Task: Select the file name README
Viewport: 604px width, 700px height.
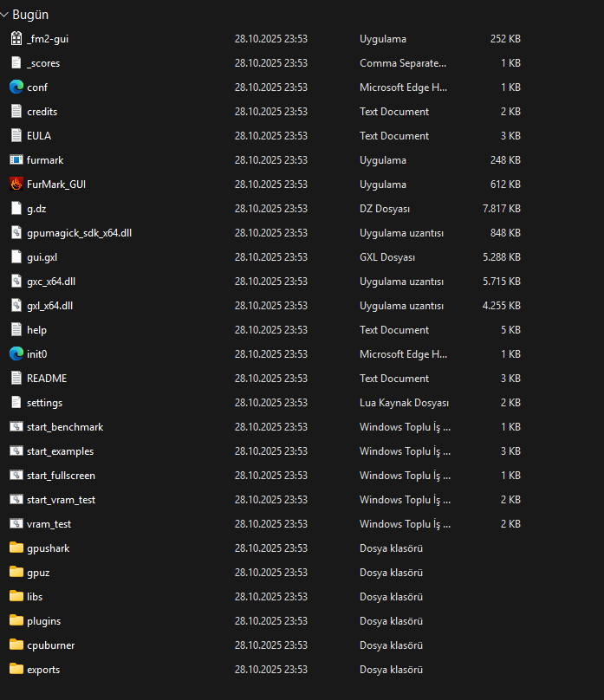Action: click(x=47, y=378)
